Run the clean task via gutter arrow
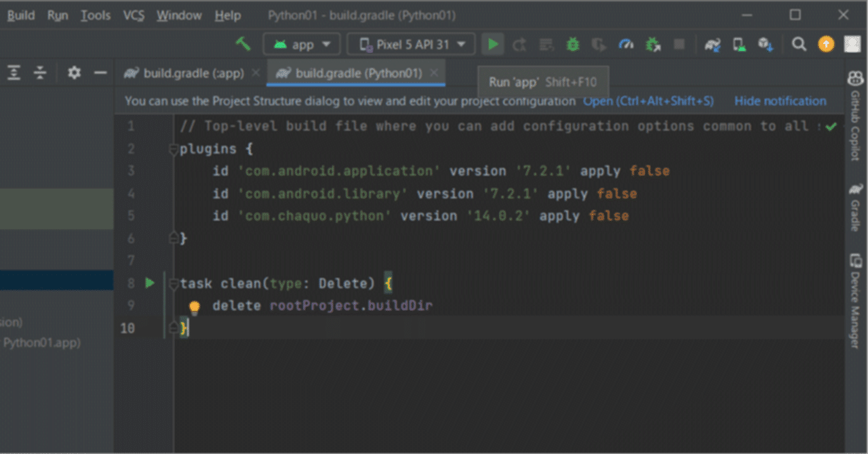868x454 pixels. pyautogui.click(x=149, y=283)
